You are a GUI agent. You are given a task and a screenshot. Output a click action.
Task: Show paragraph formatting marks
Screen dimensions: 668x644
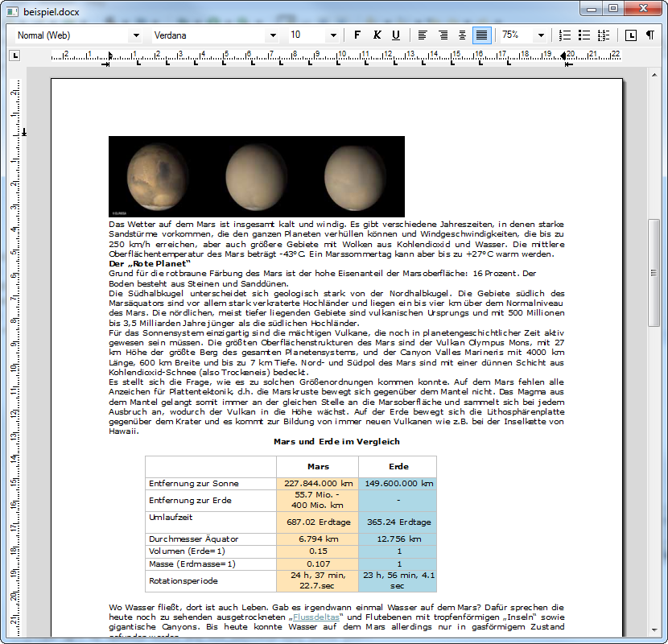pos(649,35)
